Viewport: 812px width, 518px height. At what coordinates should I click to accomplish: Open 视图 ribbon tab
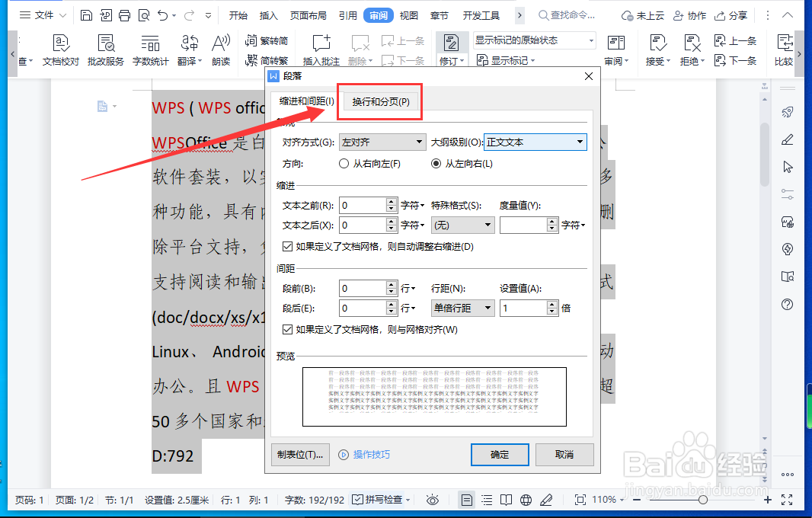pos(408,15)
